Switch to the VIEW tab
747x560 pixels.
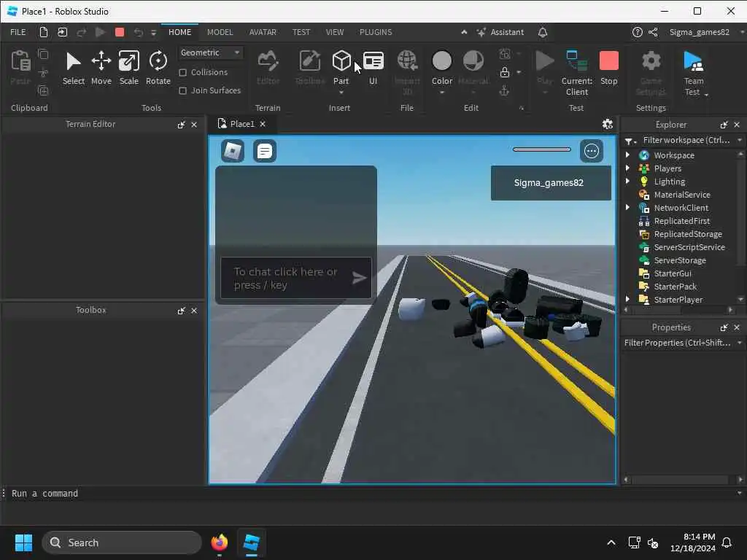[334, 32]
